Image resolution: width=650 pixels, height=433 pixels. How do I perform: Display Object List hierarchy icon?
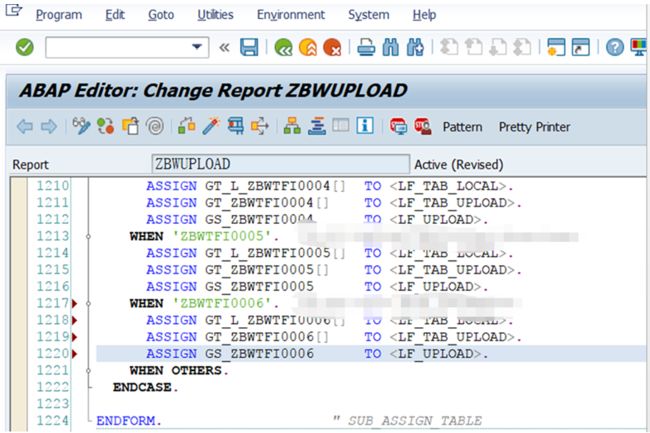[x=292, y=126]
